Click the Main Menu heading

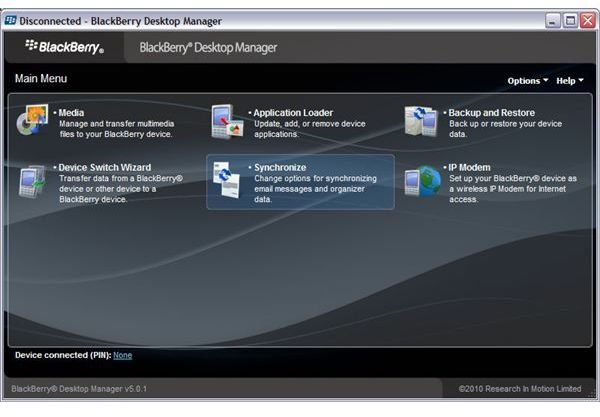click(x=41, y=78)
